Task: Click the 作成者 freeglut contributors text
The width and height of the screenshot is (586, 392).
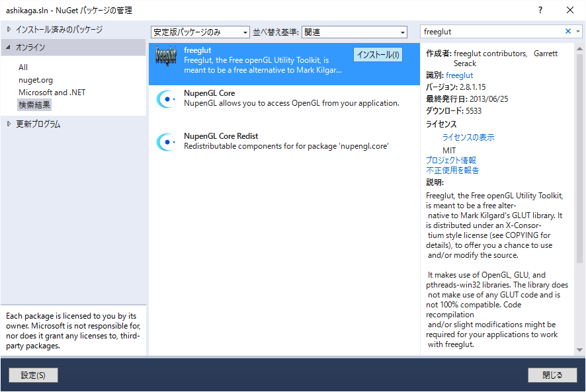Action: (492, 58)
